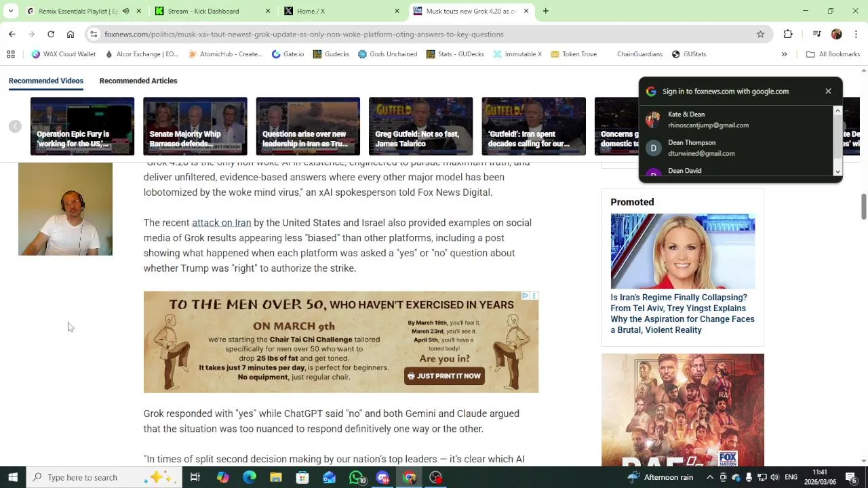Open Gudecks bookmark

[331, 54]
